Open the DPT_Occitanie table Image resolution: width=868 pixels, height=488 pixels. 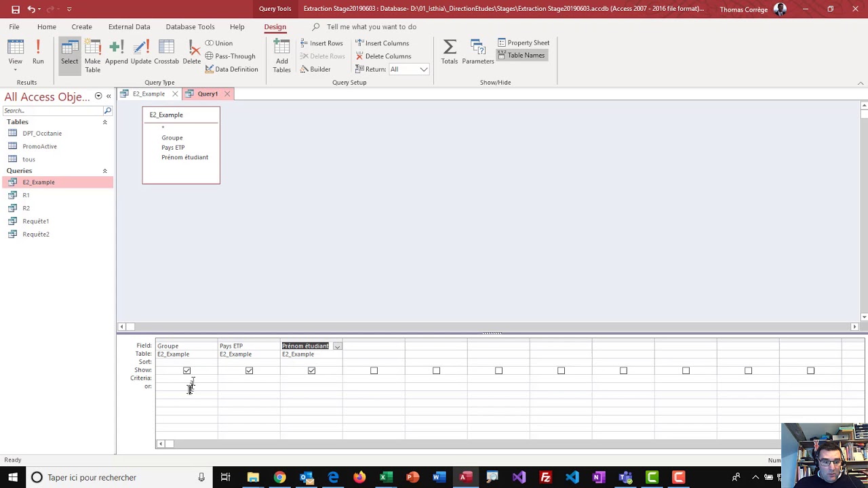(x=42, y=134)
